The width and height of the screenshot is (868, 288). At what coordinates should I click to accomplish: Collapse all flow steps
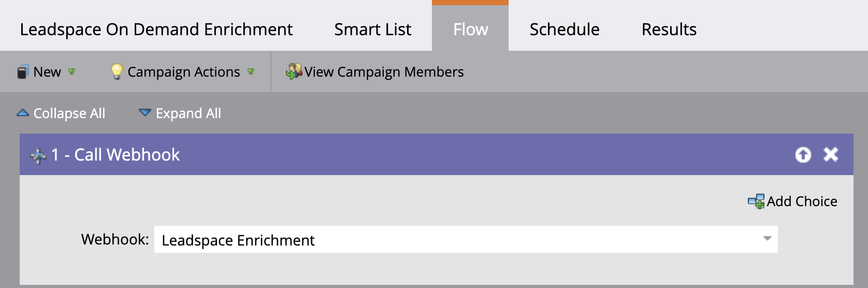[61, 113]
